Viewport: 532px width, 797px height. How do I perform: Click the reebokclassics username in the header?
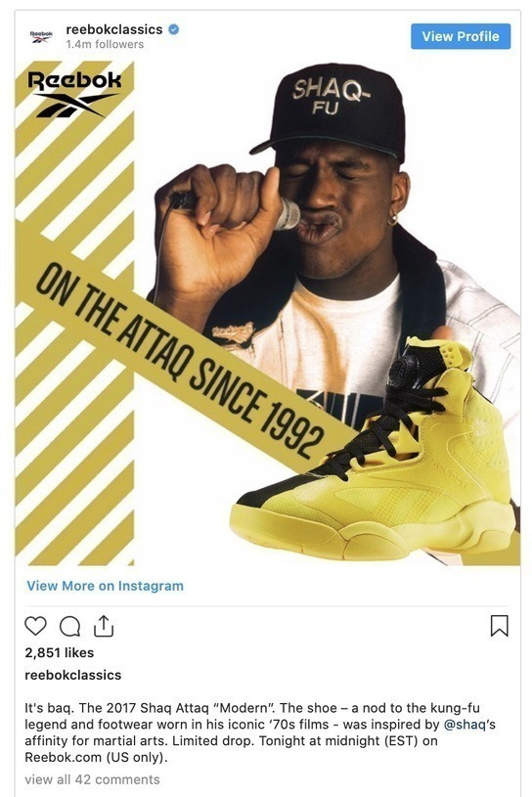point(114,29)
